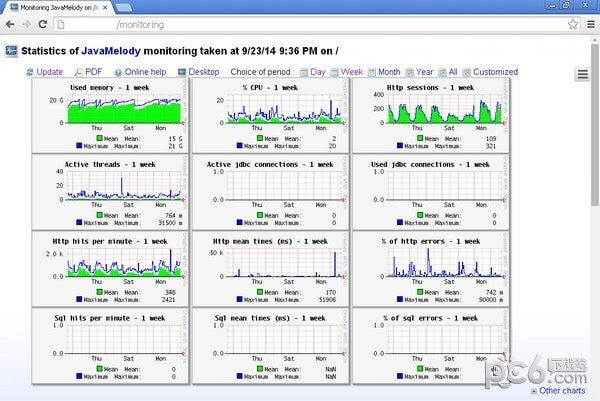Click the Day period calendar icon
600x401 pixels.
[x=304, y=72]
